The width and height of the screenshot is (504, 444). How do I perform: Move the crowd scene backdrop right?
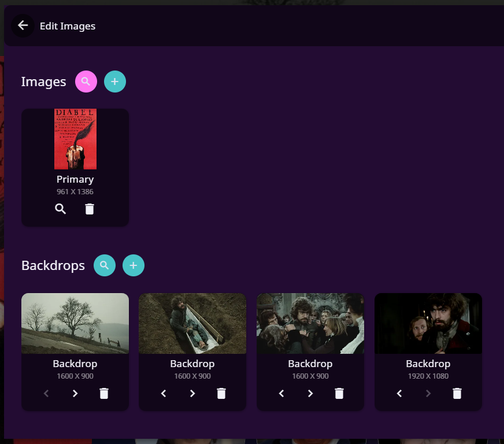[x=310, y=394]
